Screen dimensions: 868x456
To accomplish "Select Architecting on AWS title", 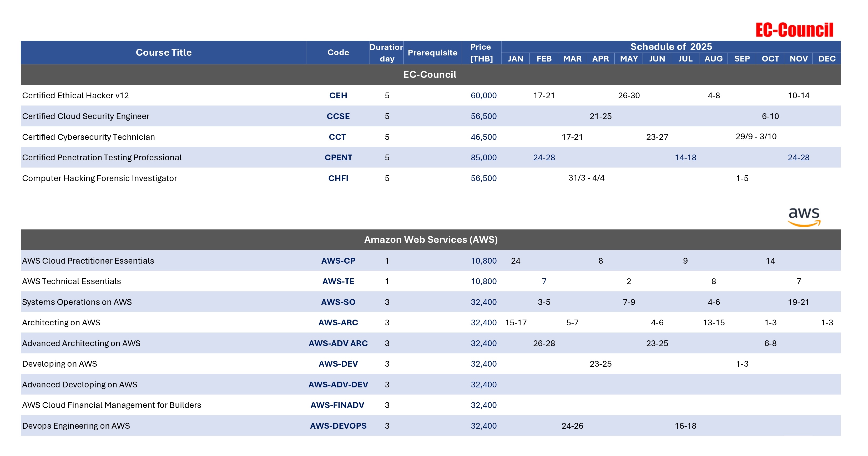I will [x=61, y=323].
